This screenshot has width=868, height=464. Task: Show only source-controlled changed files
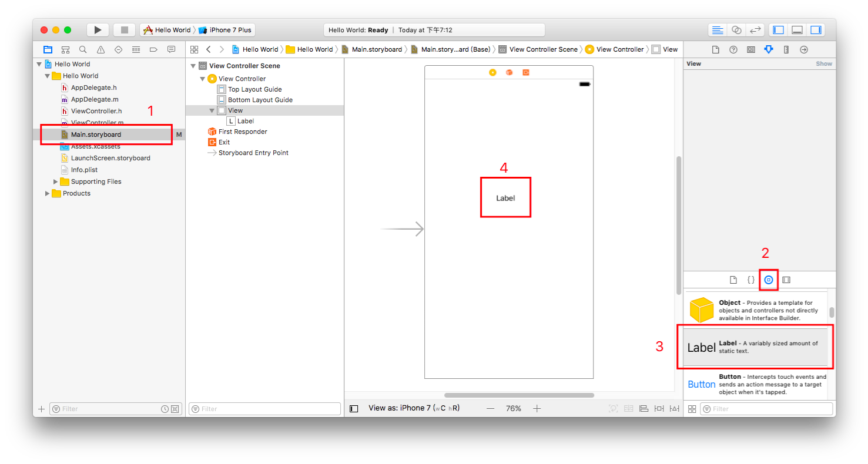pyautogui.click(x=175, y=409)
